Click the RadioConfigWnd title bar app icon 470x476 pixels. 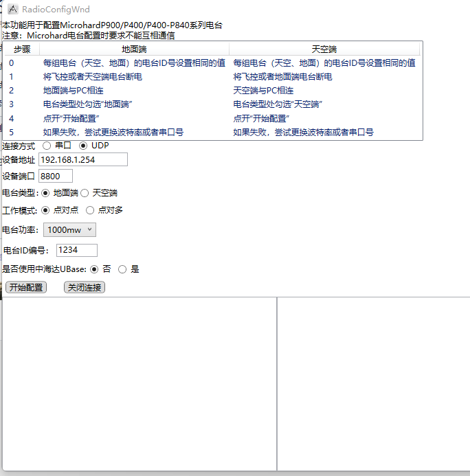(13, 10)
